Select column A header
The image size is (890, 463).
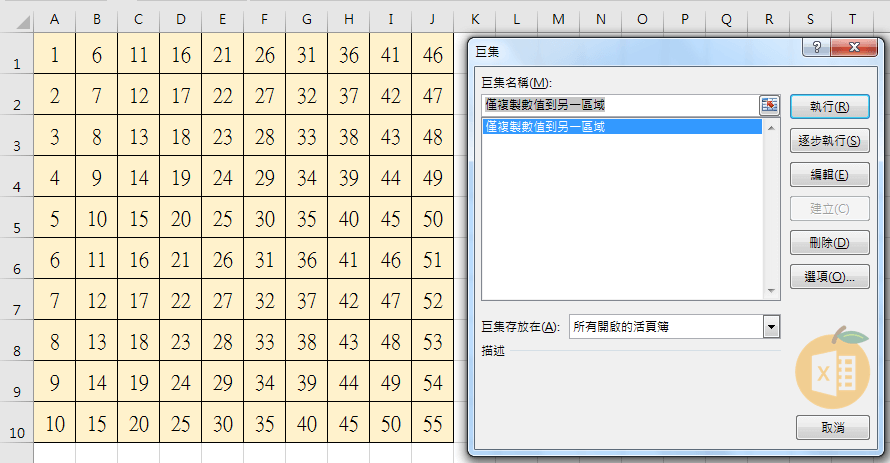(x=54, y=20)
